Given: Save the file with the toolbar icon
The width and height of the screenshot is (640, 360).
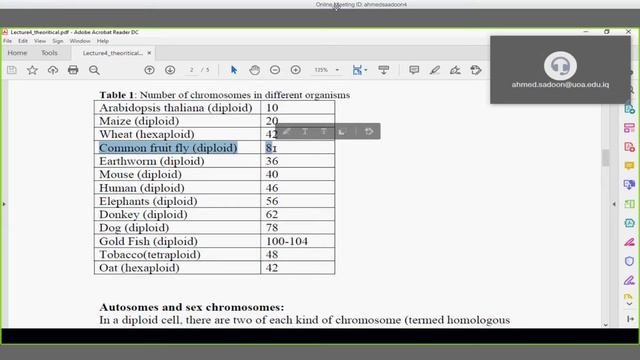Looking at the screenshot, I should (12, 70).
